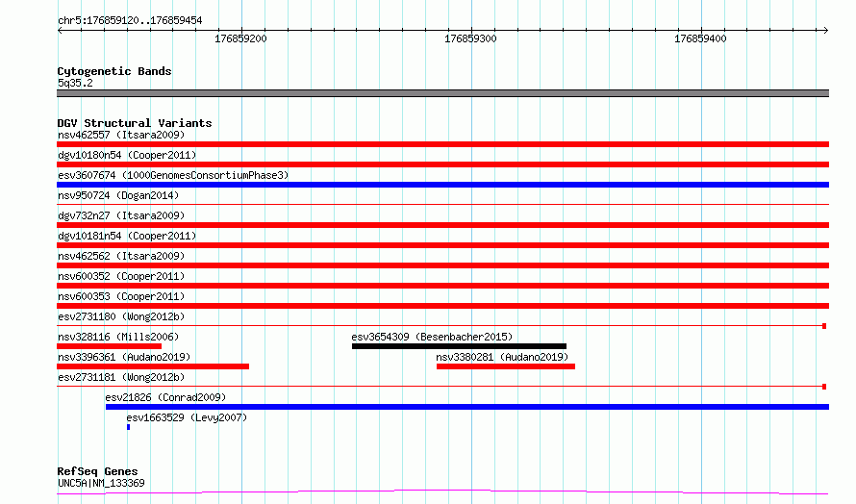Click the red bar under nsv600353

click(442, 306)
